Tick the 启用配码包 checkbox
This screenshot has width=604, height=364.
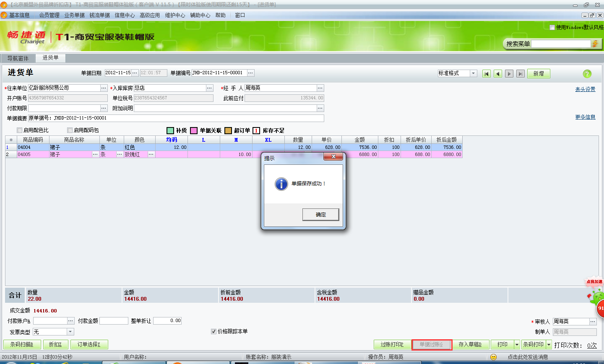coord(70,130)
